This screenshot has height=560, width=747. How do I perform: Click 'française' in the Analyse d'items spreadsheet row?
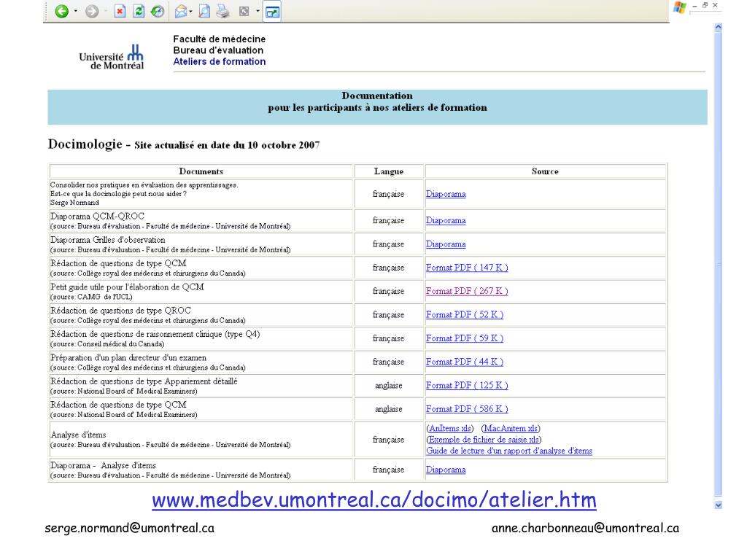(x=388, y=440)
